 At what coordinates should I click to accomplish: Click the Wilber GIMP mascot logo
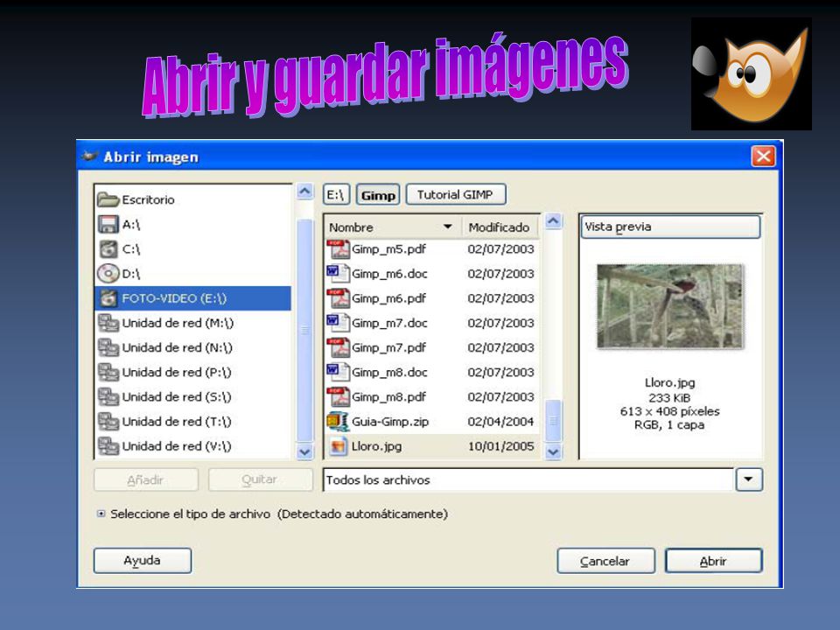(751, 73)
